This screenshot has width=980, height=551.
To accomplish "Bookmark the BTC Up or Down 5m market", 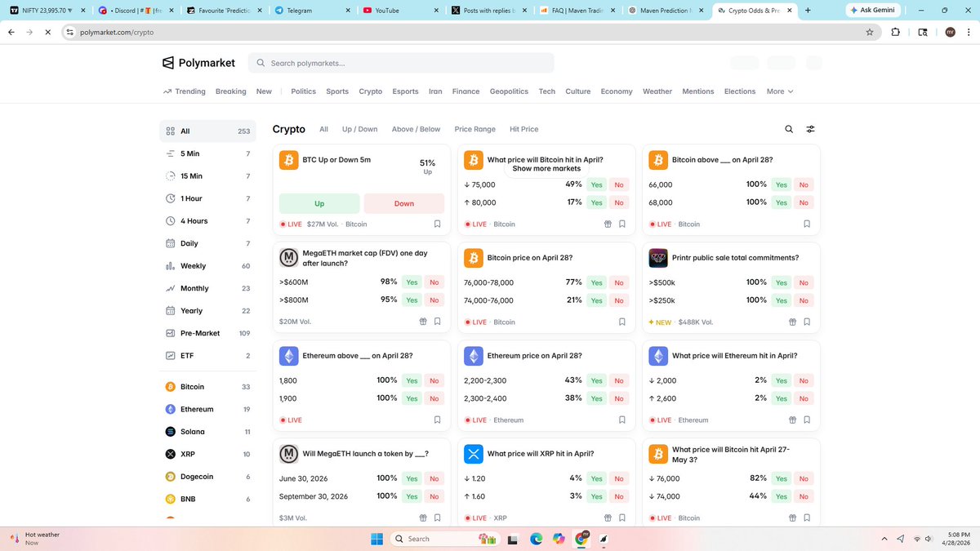I will tap(438, 224).
